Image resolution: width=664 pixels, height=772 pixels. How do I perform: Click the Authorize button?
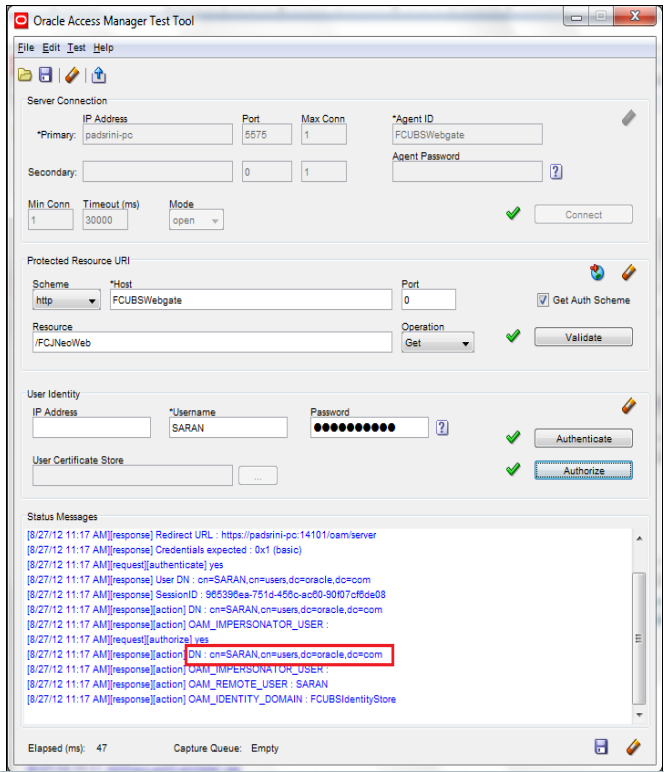[x=583, y=471]
